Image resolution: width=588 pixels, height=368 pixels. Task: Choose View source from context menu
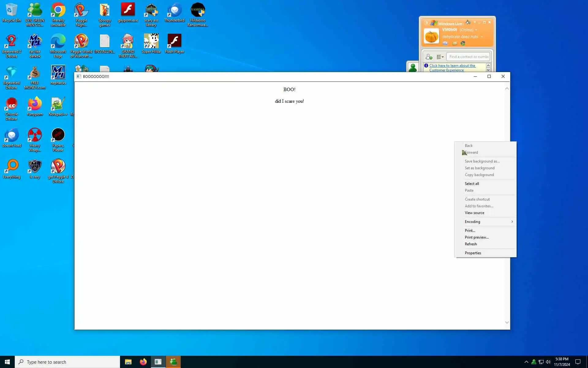tap(474, 213)
